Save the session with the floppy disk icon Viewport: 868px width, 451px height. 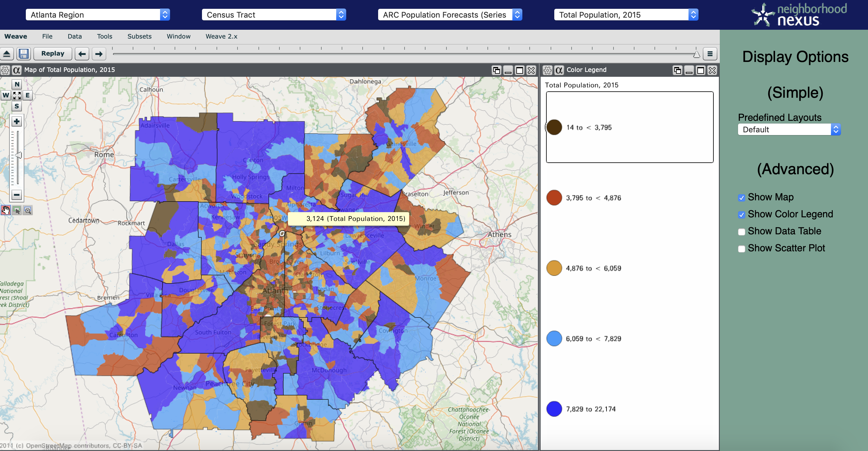coord(23,53)
